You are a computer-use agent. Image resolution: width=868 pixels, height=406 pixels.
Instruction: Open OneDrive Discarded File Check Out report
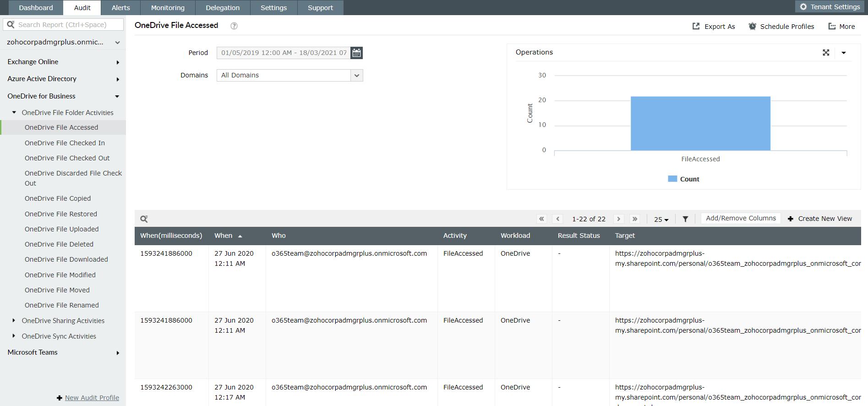[x=73, y=178]
